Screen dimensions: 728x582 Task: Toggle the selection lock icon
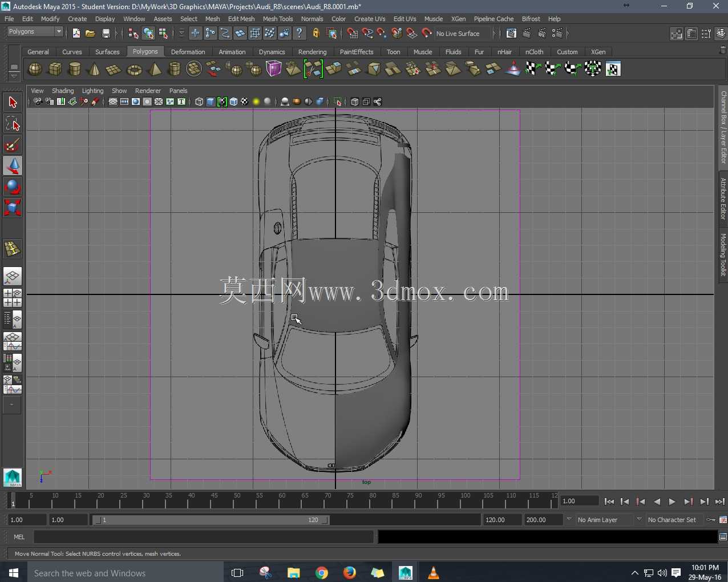click(316, 34)
